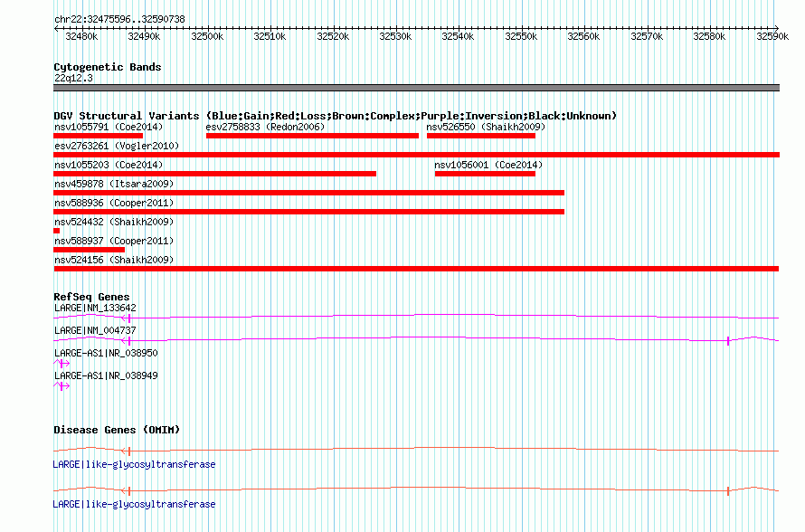Click the grey 22q12.3 cytogenetic band bar

(x=416, y=88)
